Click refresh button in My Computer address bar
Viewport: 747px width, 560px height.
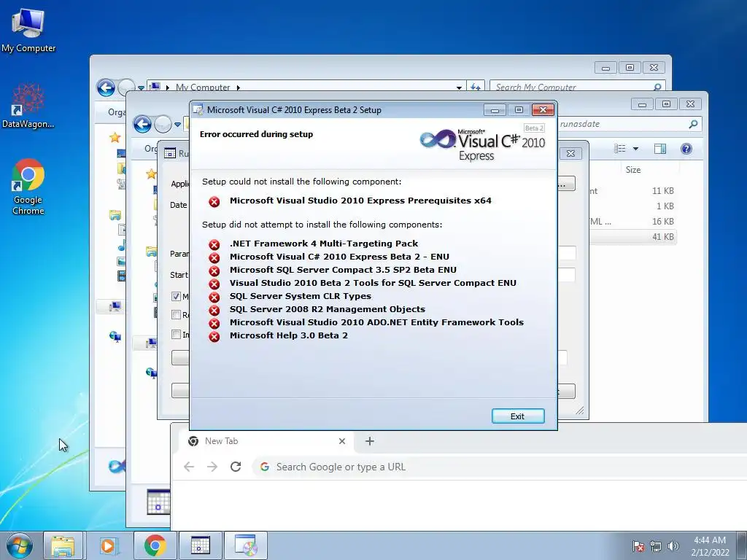(475, 87)
